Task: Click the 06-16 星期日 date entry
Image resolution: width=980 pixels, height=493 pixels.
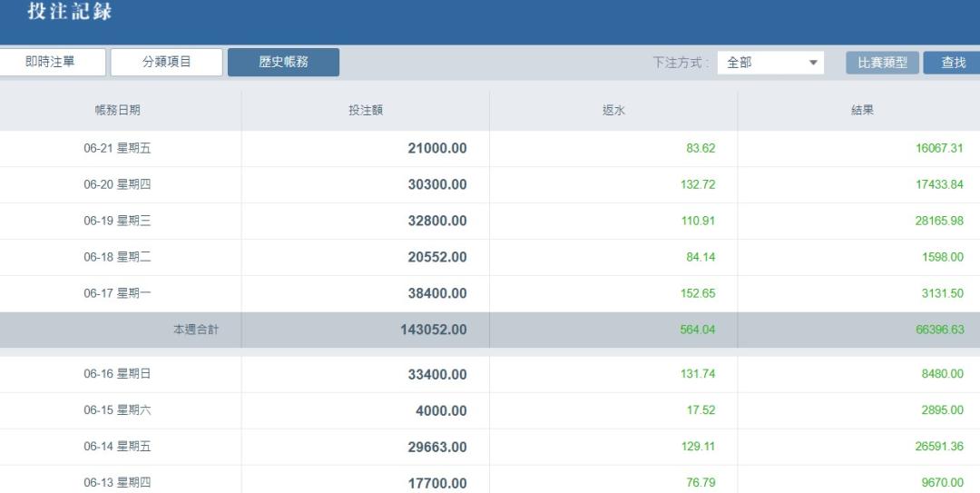Action: [x=118, y=374]
